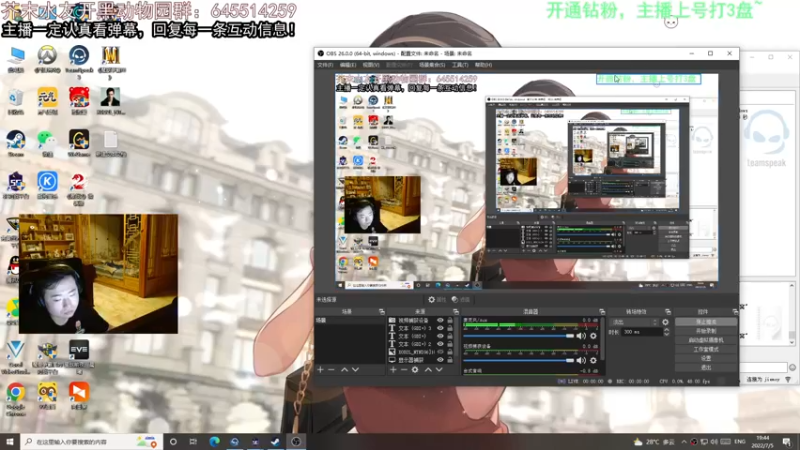The height and width of the screenshot is (450, 800).
Task: Hide the 文本 (GDI+) source
Action: tap(440, 336)
